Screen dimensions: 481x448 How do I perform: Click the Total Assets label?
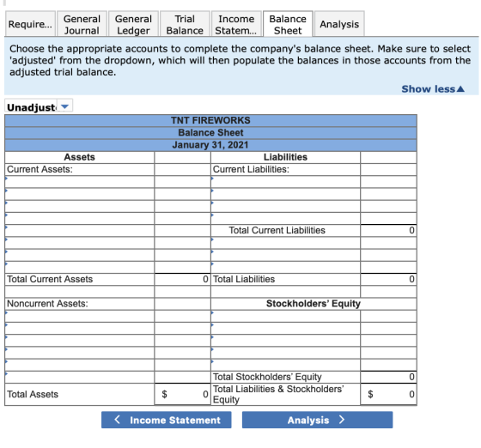point(33,394)
